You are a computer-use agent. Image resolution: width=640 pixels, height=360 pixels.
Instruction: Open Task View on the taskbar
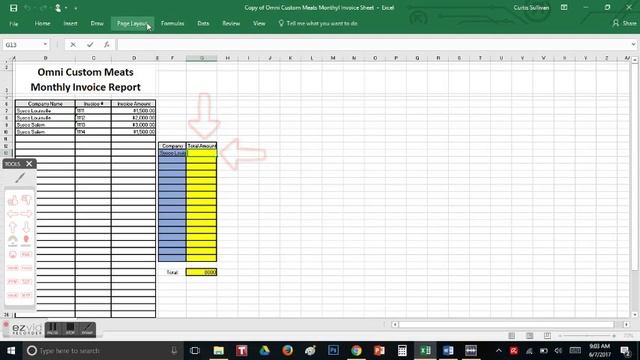tap(195, 351)
